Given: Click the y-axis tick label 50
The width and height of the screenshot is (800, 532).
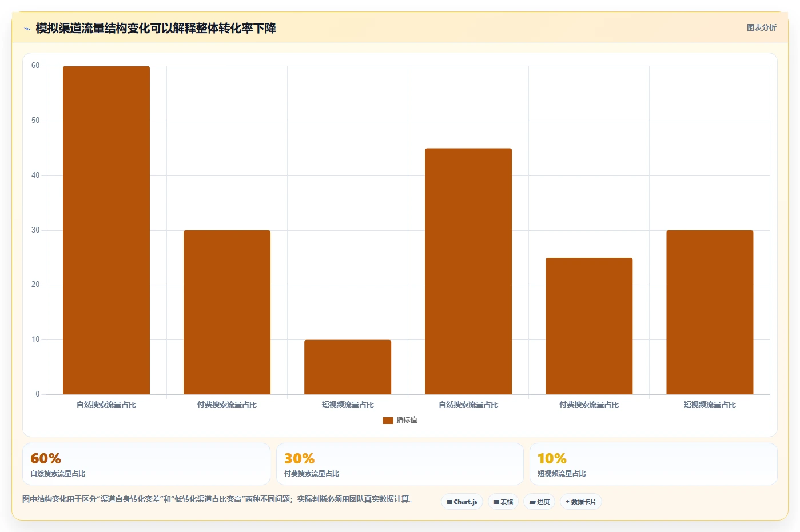Looking at the screenshot, I should point(35,121).
